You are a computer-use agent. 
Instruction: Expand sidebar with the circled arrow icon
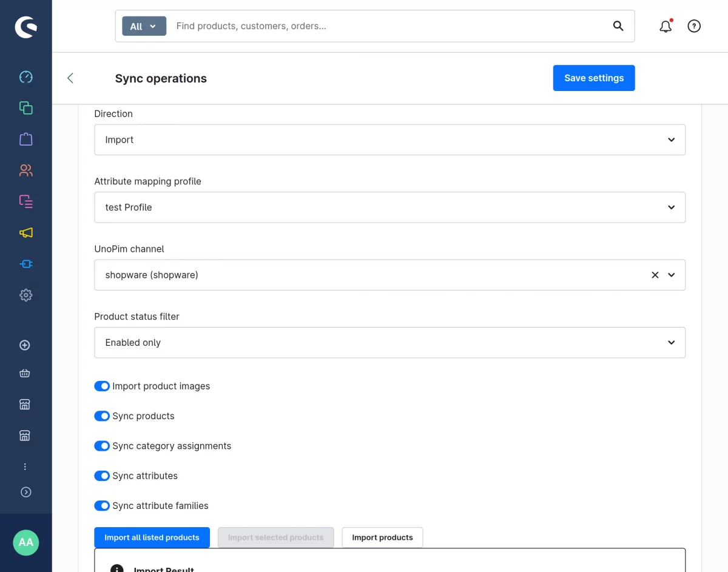(25, 492)
